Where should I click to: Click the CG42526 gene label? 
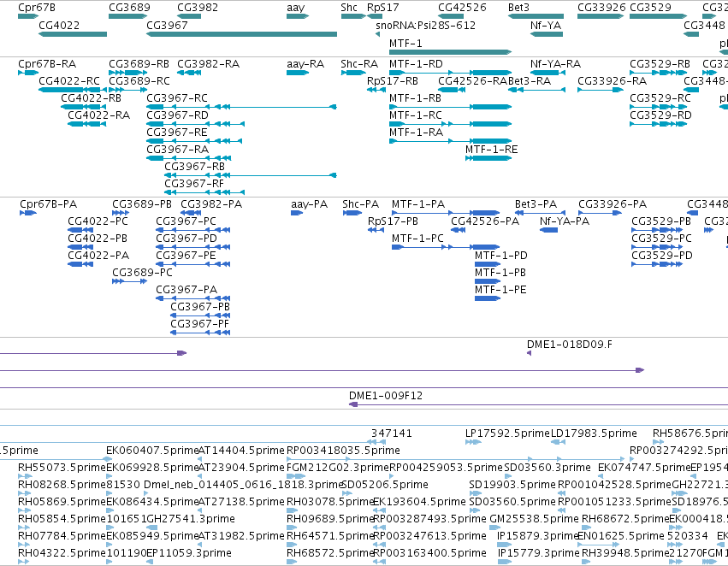[x=462, y=8]
